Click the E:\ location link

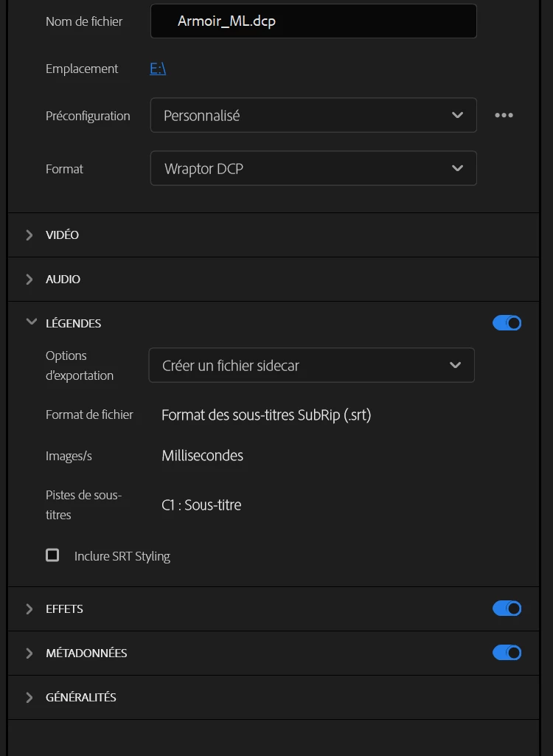[x=158, y=69]
